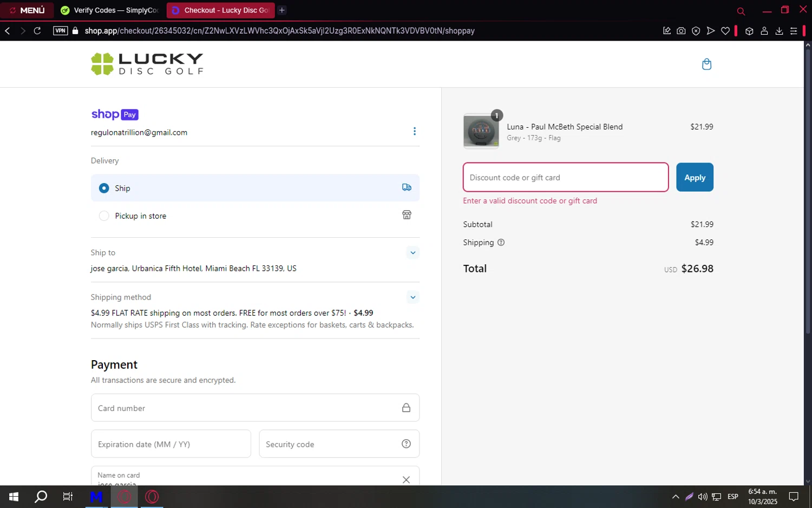Expand the Shipping method chevron
The width and height of the screenshot is (812, 508).
pos(413,297)
